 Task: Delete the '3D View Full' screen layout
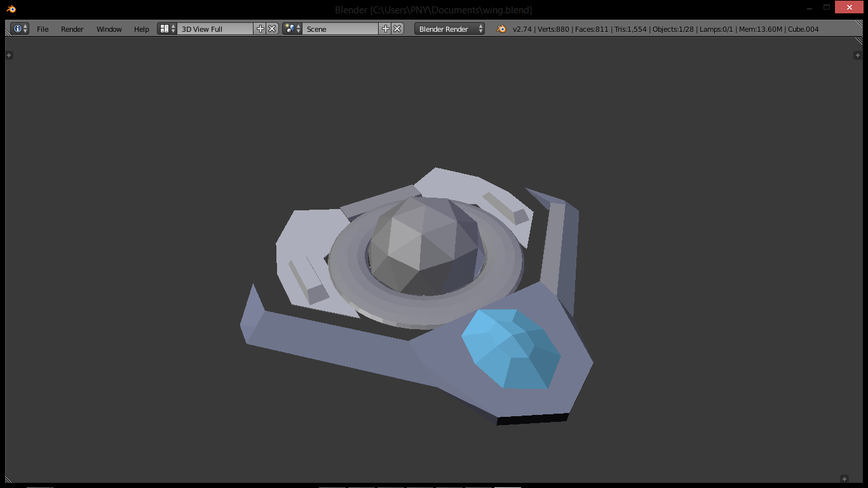click(x=272, y=29)
